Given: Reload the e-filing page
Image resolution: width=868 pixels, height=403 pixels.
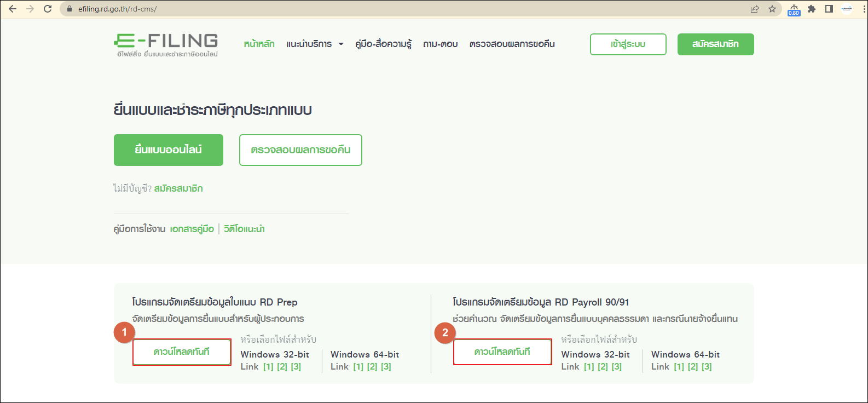Looking at the screenshot, I should [x=48, y=9].
